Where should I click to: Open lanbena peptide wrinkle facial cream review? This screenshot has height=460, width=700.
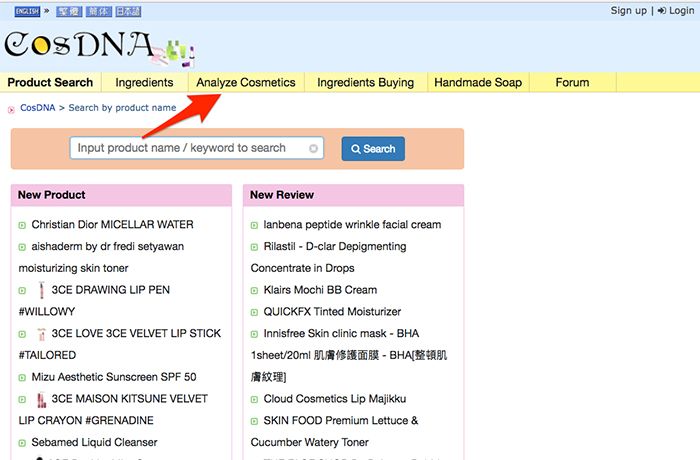pyautogui.click(x=352, y=224)
